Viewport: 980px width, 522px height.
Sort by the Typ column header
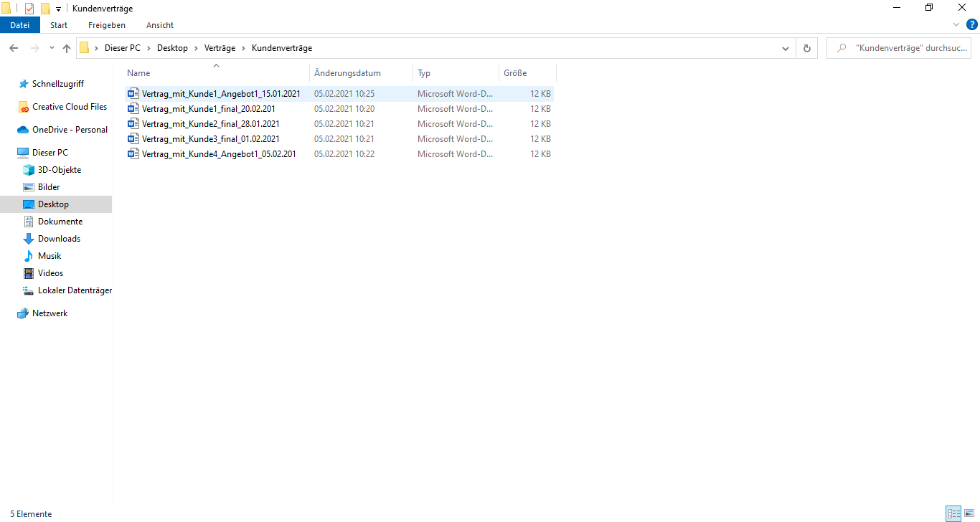click(x=456, y=73)
